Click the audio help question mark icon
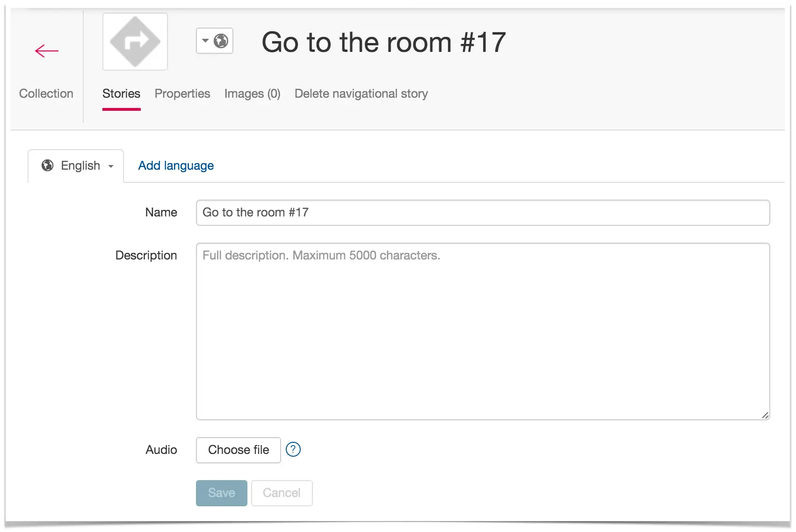 pyautogui.click(x=293, y=450)
